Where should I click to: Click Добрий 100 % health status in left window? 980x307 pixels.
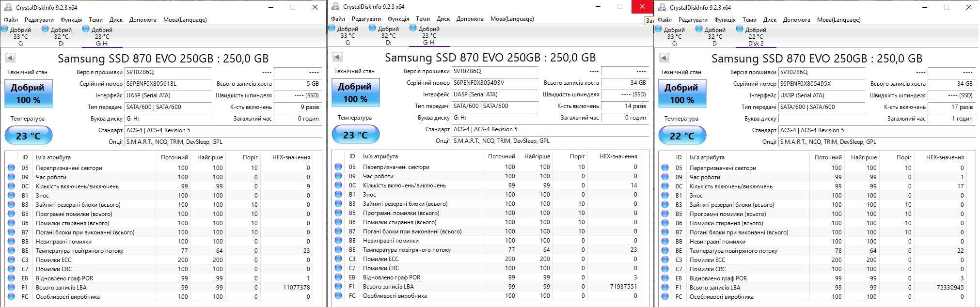[x=28, y=93]
